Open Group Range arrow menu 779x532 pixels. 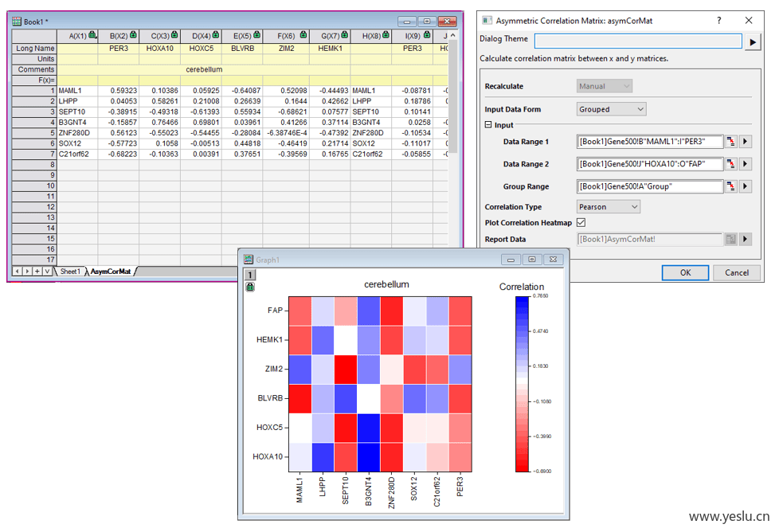tap(745, 186)
